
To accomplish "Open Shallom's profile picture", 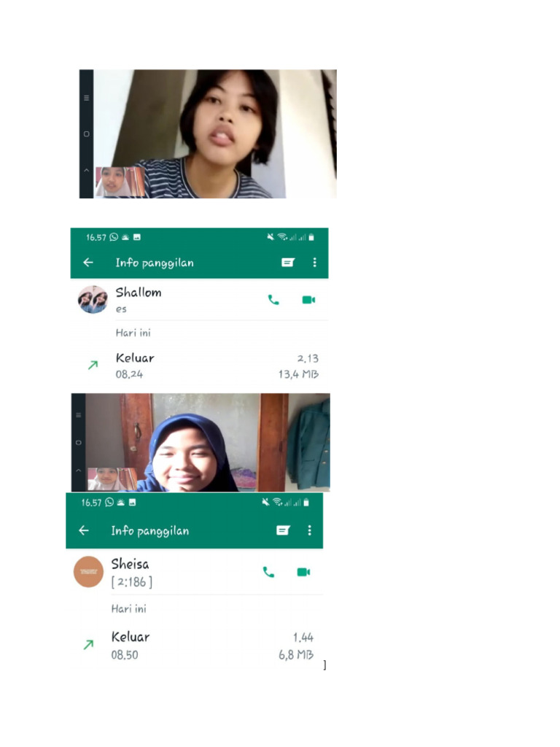I will coord(93,300).
